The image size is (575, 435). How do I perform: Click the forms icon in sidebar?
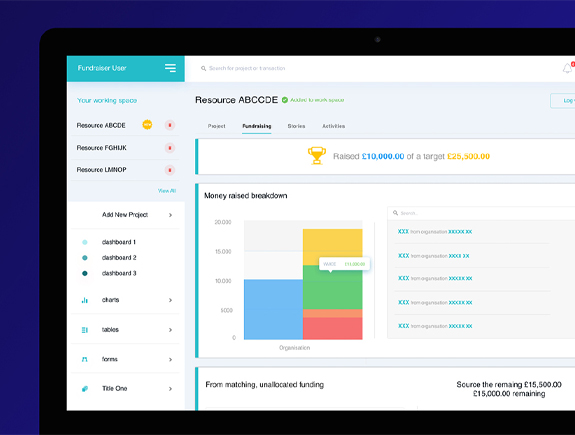pyautogui.click(x=85, y=359)
